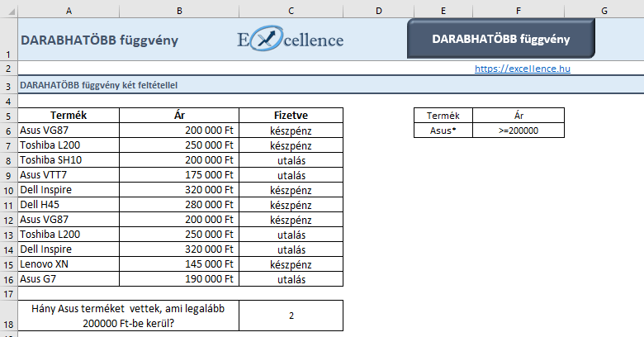Image resolution: width=644 pixels, height=337 pixels.
Task: Click the 175 000 Ft price cell
Action: pyautogui.click(x=179, y=174)
